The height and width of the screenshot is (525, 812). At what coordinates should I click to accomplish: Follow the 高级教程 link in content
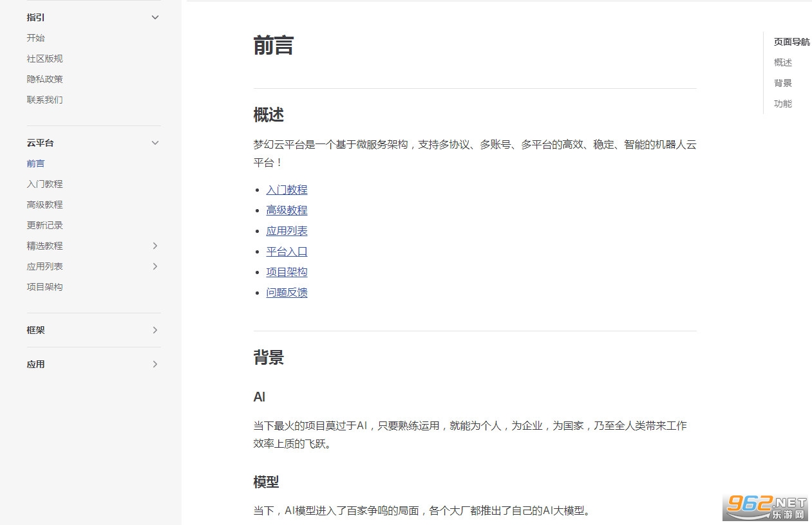point(287,210)
